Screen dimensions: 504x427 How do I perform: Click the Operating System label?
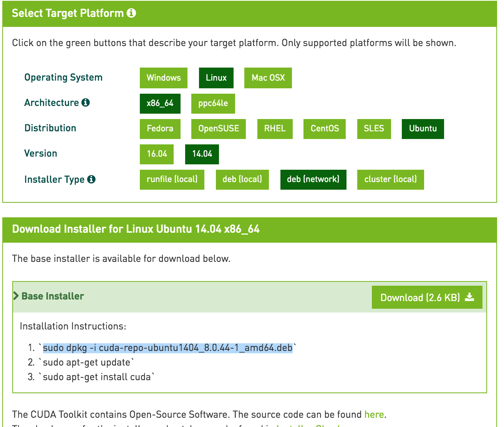point(63,78)
